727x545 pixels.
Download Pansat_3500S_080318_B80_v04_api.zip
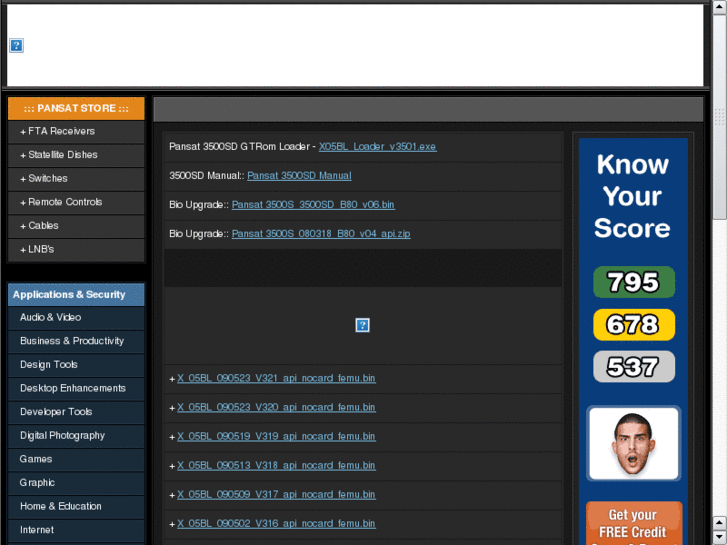[321, 234]
